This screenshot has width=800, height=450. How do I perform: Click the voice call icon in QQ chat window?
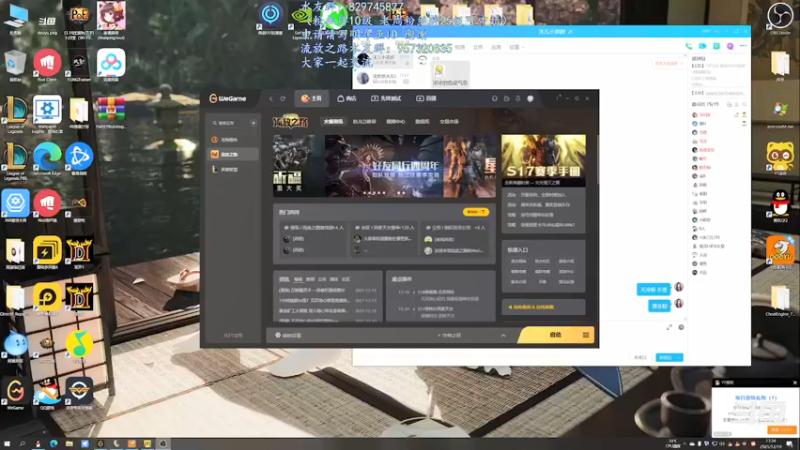(x=689, y=46)
